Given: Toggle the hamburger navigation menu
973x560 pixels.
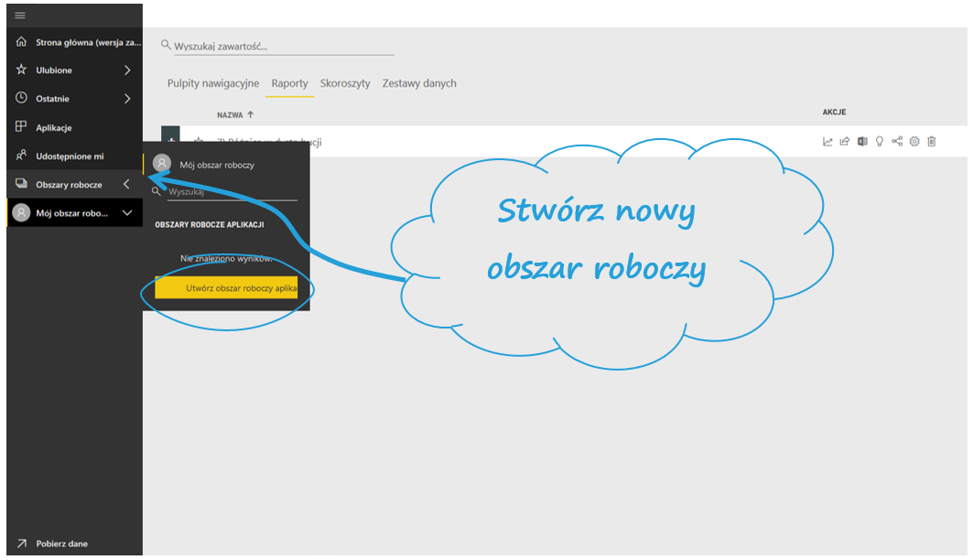Looking at the screenshot, I should (x=20, y=16).
